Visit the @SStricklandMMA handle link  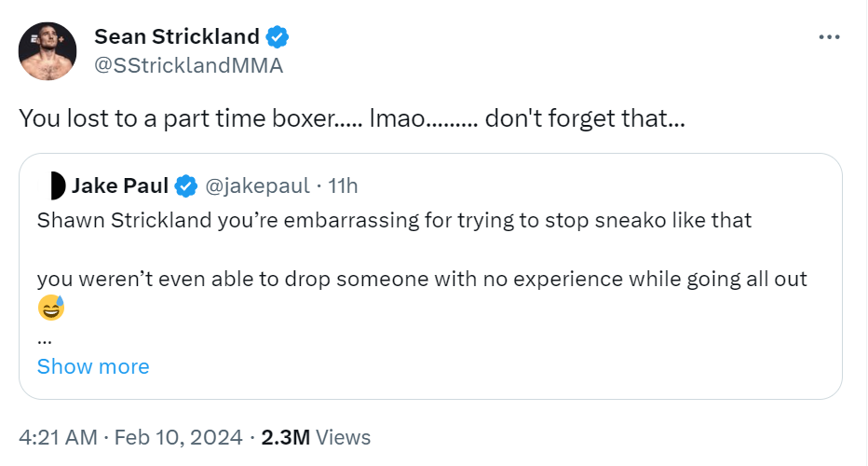point(188,65)
